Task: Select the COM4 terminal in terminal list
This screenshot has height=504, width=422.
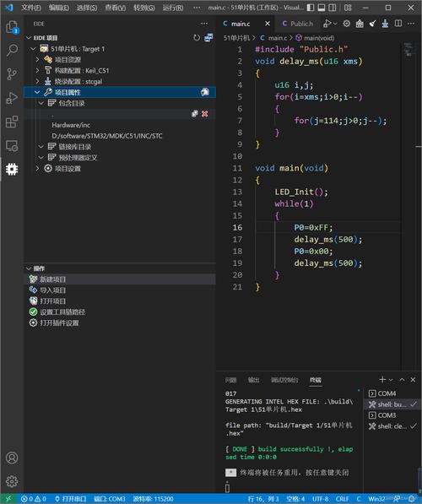Action: click(x=387, y=393)
